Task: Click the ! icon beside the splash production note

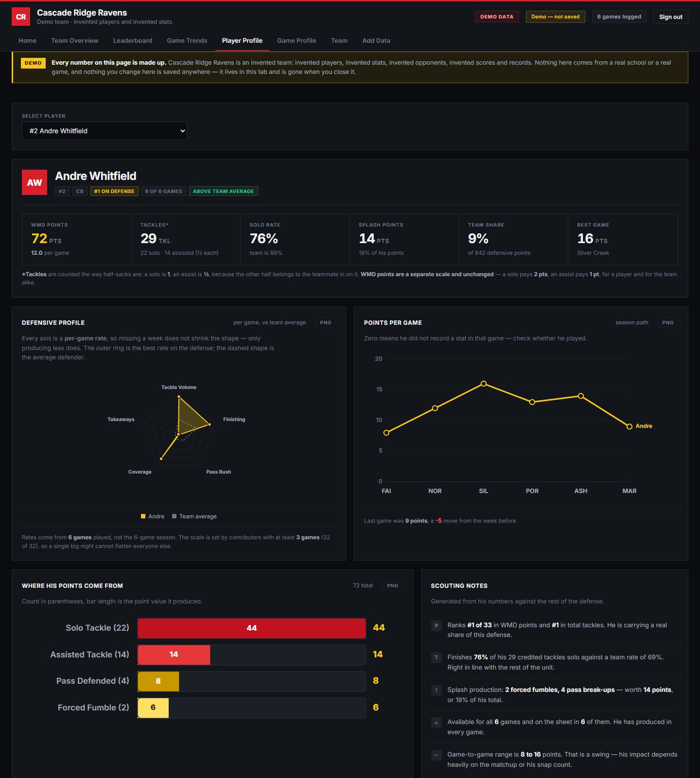Action: pos(436,690)
